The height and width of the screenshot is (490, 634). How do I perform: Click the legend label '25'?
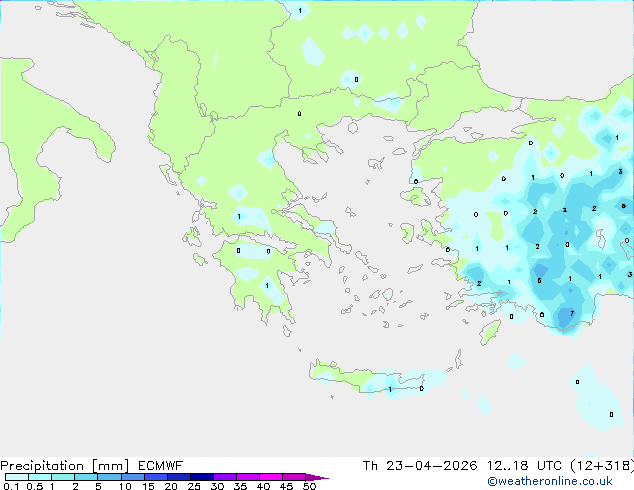(194, 486)
